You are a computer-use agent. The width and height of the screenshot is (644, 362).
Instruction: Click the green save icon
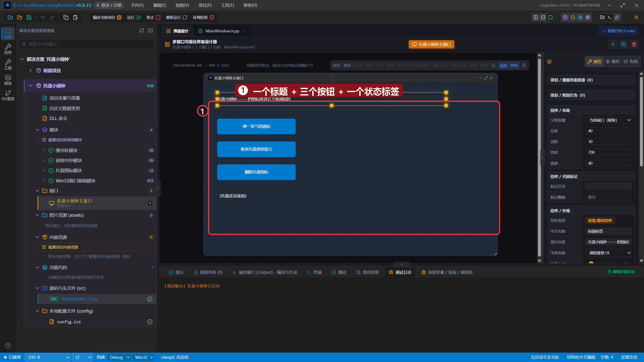click(x=29, y=17)
